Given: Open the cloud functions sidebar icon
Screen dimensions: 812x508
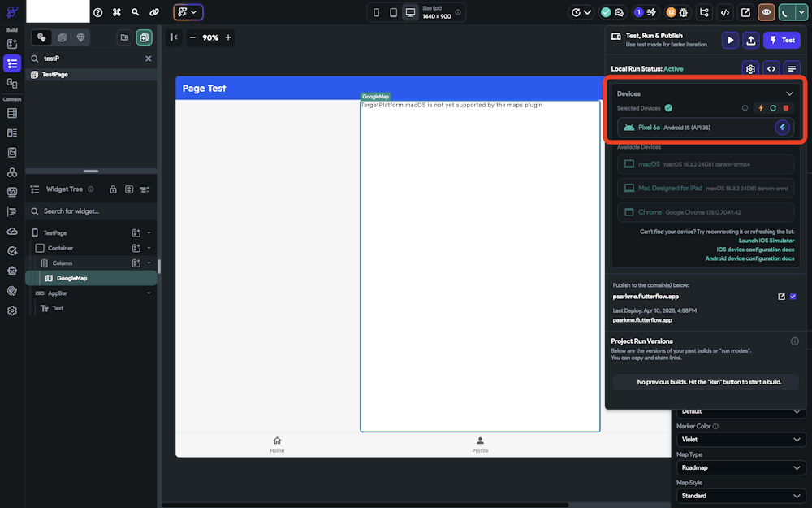Looking at the screenshot, I should pos(12,231).
